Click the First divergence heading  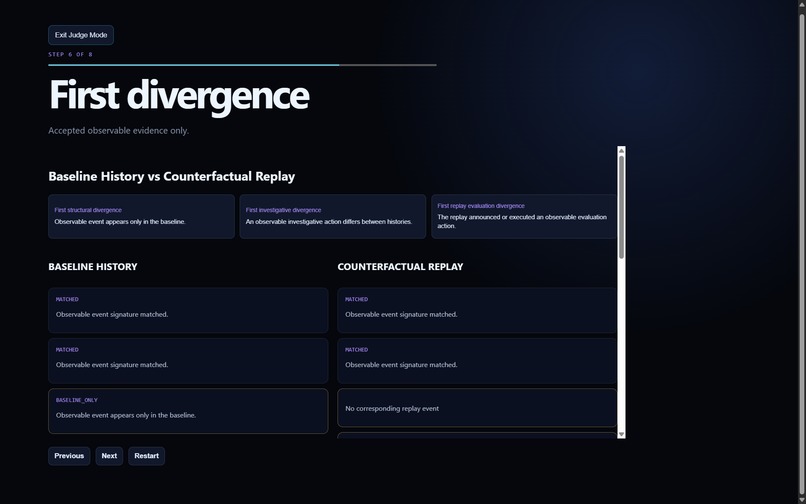pyautogui.click(x=179, y=95)
